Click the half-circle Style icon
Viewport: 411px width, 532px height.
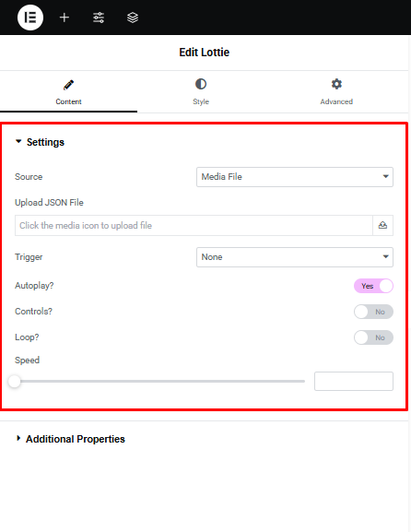click(201, 84)
